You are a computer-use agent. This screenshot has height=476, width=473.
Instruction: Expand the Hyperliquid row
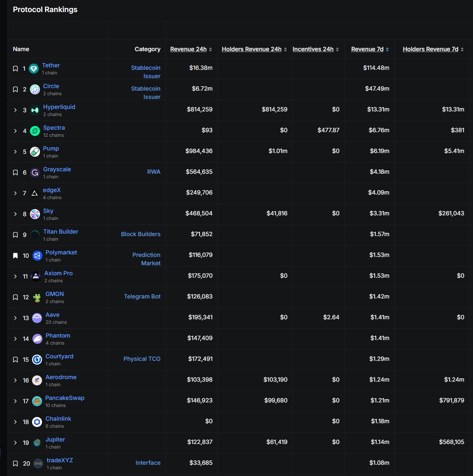[15, 110]
